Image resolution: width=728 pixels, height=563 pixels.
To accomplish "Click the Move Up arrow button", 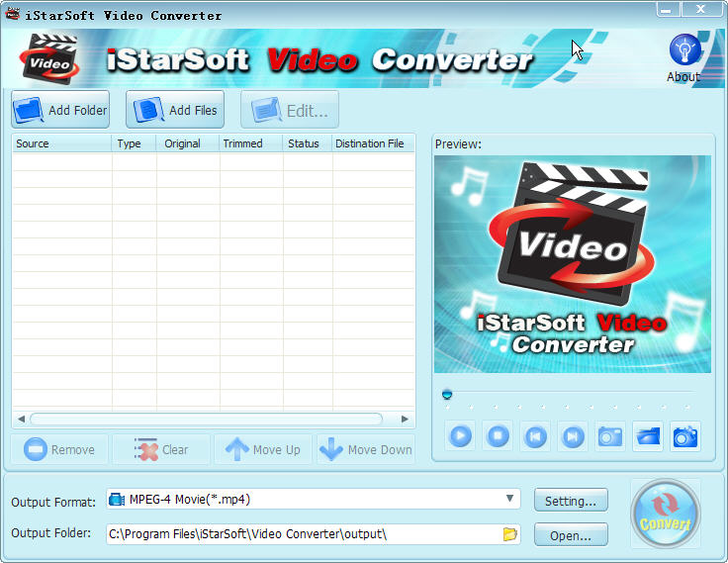I will point(263,449).
